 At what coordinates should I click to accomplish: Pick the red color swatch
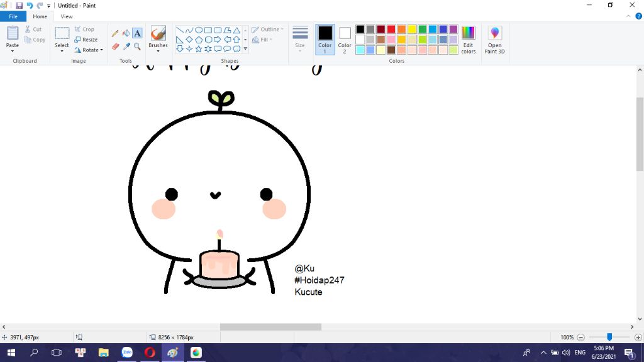[x=391, y=29]
